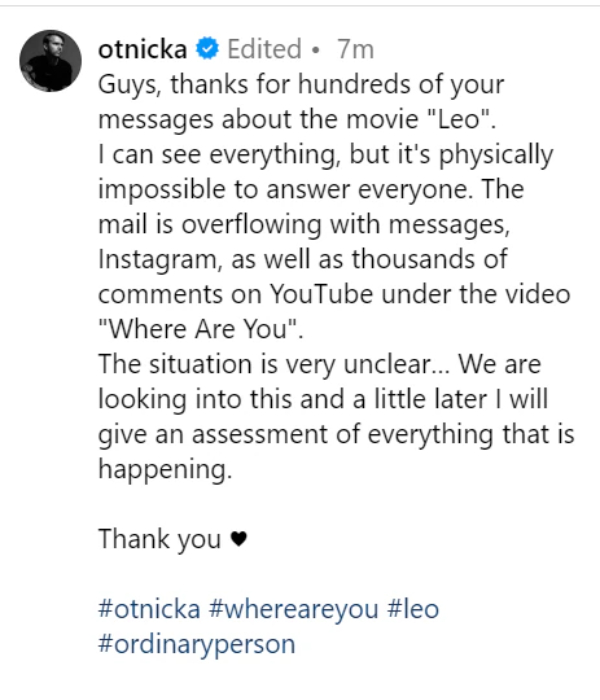
Task: Click the "Thank you" text
Action: pyautogui.click(x=160, y=539)
